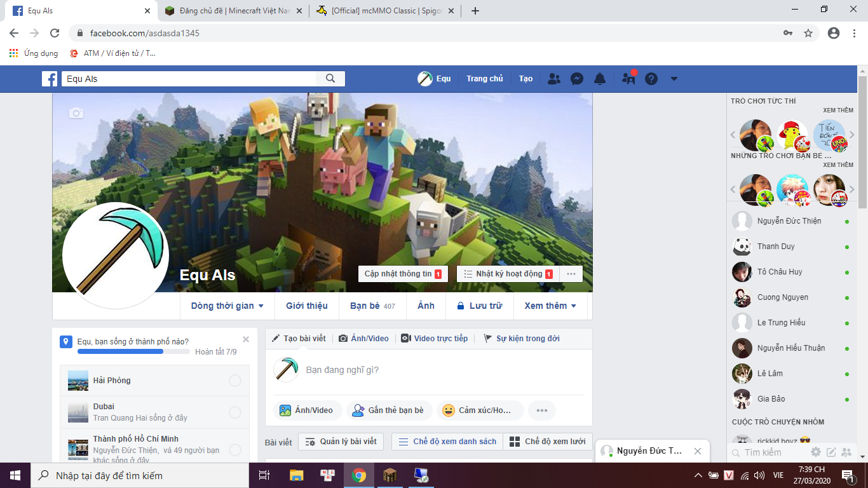Viewport: 868px width, 488px height.
Task: Switch to Chế độ xem lưới
Action: tap(548, 442)
